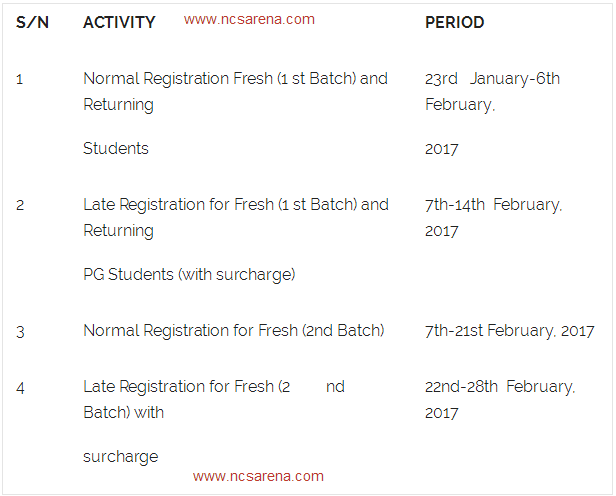
Task: Click the S/N column header
Action: pos(33,22)
